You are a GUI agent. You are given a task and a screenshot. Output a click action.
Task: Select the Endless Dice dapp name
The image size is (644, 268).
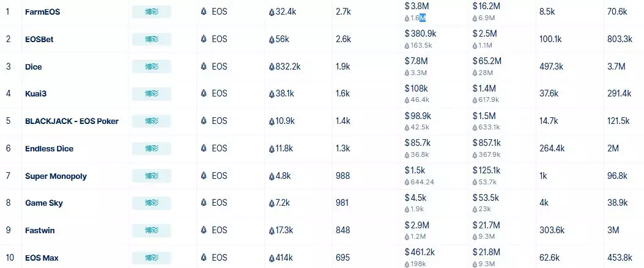pos(50,148)
